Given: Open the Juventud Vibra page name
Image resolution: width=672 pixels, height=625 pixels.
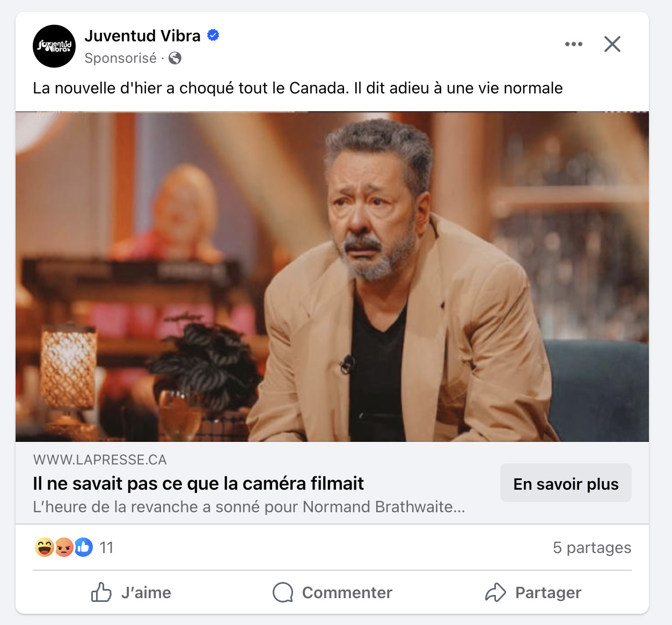Looking at the screenshot, I should coord(142,35).
